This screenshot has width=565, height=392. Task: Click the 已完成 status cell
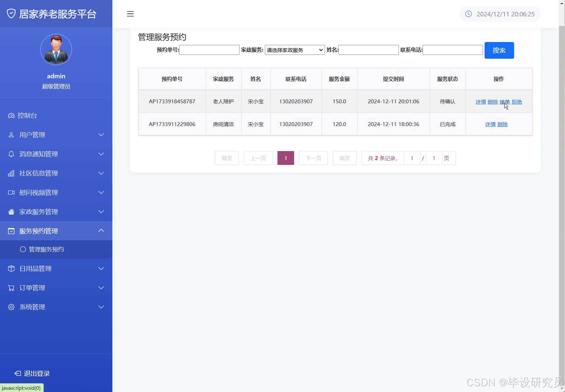(448, 124)
